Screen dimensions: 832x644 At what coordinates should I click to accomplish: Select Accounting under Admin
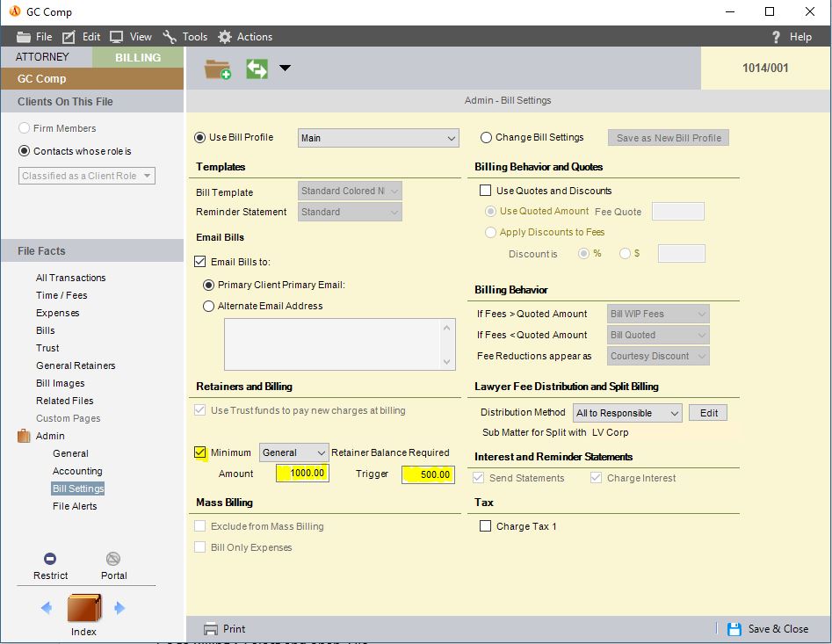[77, 471]
